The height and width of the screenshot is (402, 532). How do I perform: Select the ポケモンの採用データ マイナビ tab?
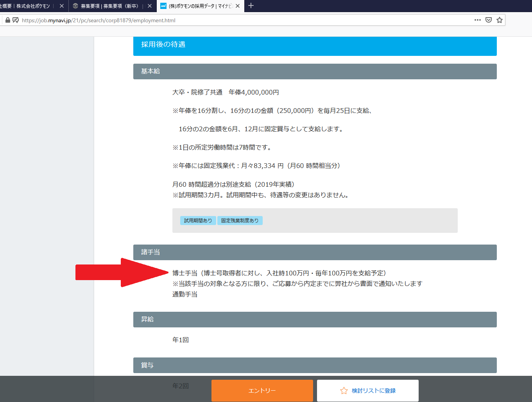(x=195, y=6)
